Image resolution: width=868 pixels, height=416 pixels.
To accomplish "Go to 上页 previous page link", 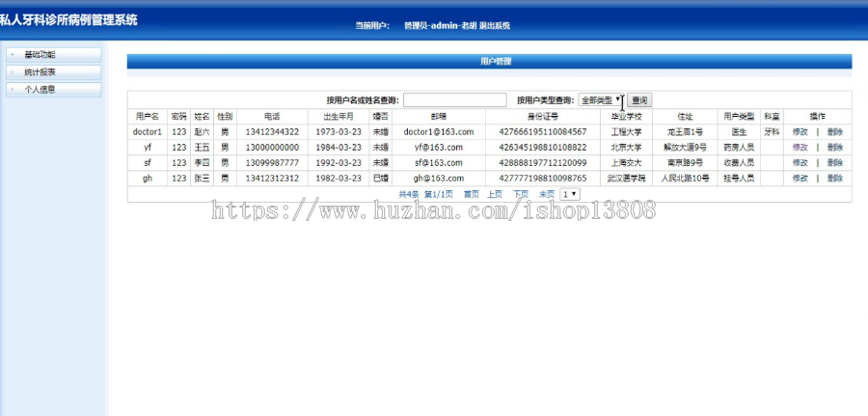I will point(495,194).
